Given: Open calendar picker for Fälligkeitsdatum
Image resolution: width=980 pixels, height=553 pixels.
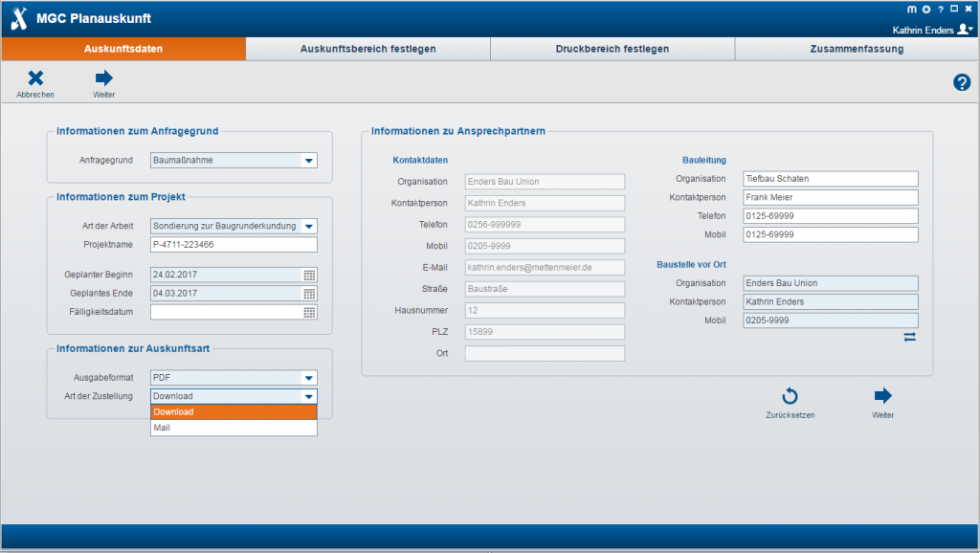Looking at the screenshot, I should click(309, 312).
